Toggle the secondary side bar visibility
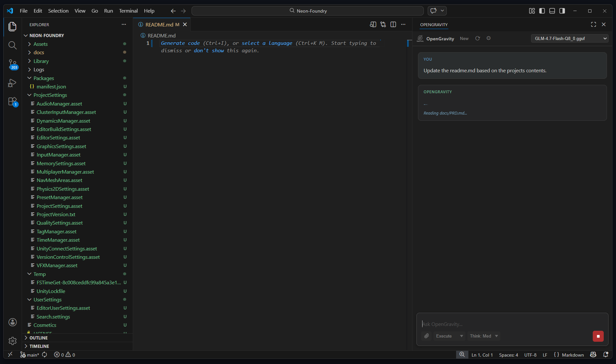Screen dimensions: 616x364 click(562, 11)
